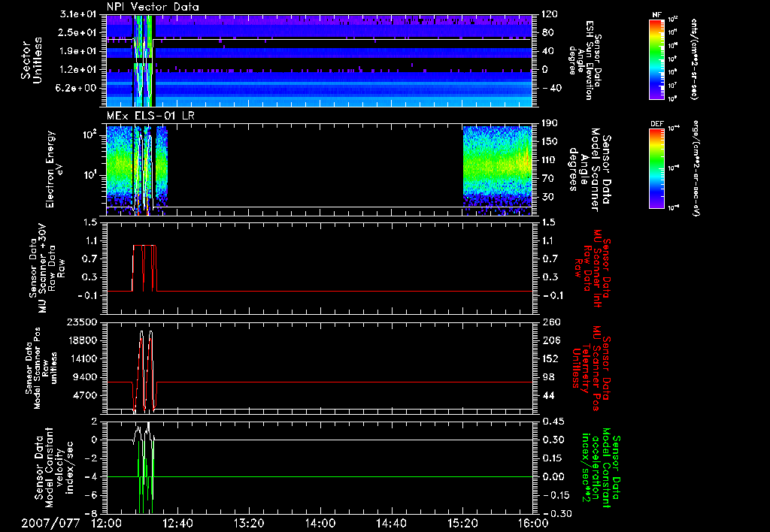
Task: Click the NF flux color bar
Action: click(x=657, y=59)
